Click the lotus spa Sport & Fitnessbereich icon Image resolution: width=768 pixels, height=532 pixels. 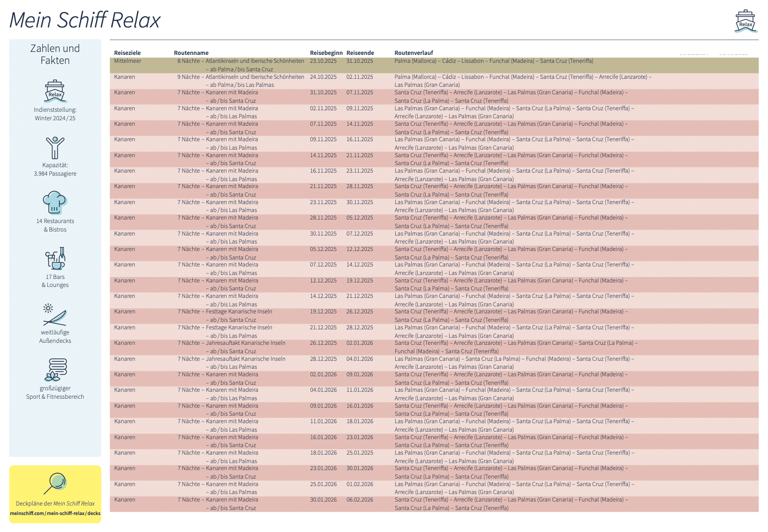[x=55, y=370]
